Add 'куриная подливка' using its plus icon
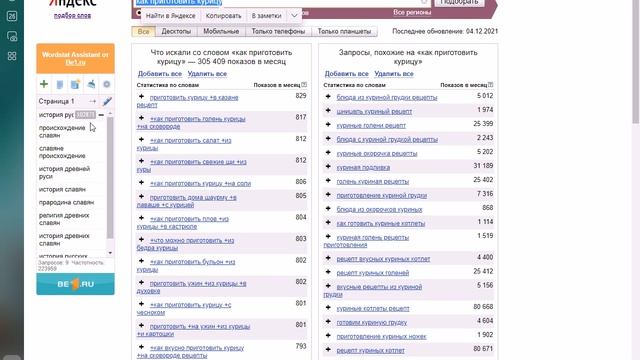Image resolution: width=640 pixels, height=360 pixels. tap(328, 167)
